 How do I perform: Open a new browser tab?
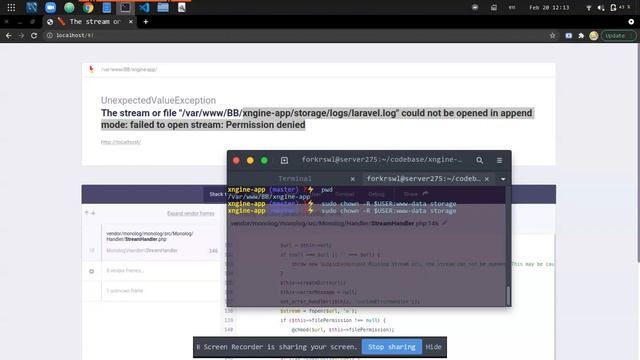pos(146,22)
